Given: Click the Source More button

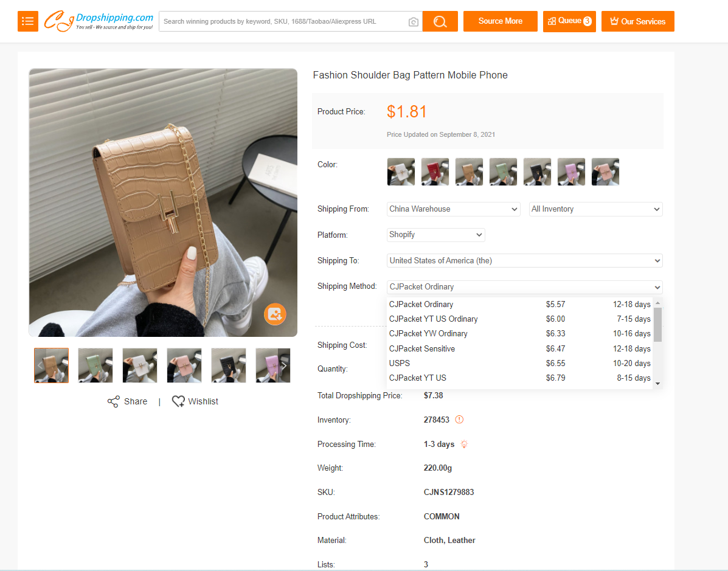Looking at the screenshot, I should tap(500, 21).
